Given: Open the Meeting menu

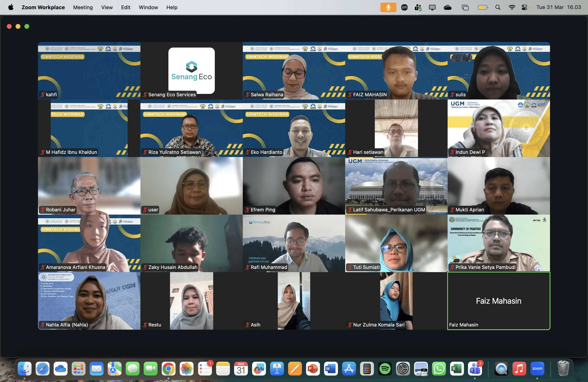Looking at the screenshot, I should pos(83,7).
